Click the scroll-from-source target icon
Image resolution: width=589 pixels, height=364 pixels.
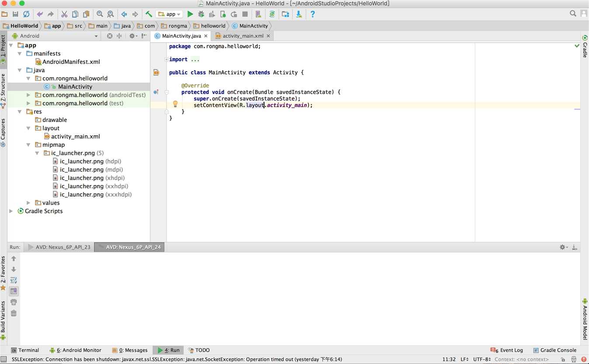(x=110, y=36)
